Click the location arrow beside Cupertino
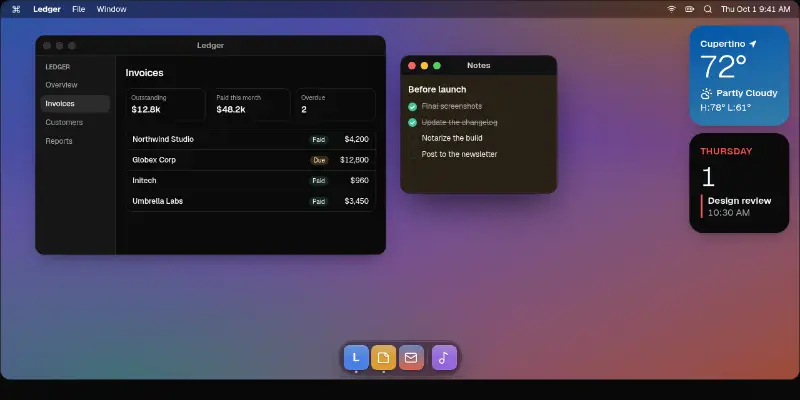The width and height of the screenshot is (800, 400). pyautogui.click(x=753, y=44)
